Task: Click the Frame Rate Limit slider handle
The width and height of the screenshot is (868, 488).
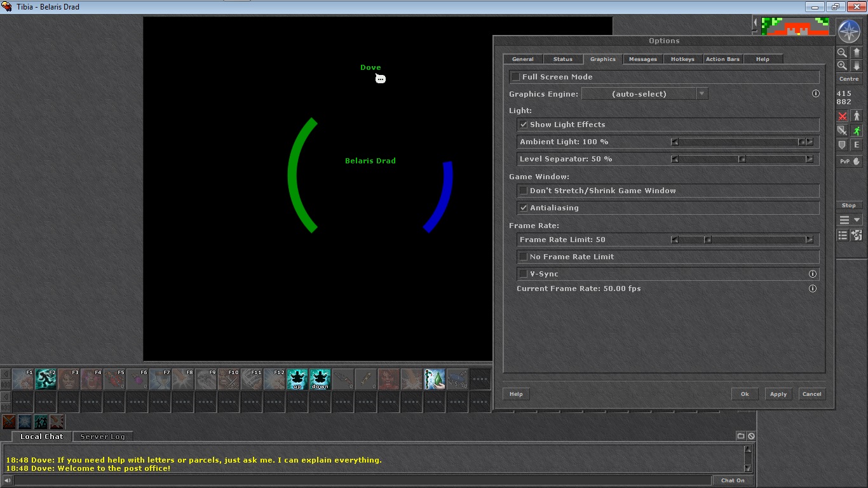Action: click(707, 240)
